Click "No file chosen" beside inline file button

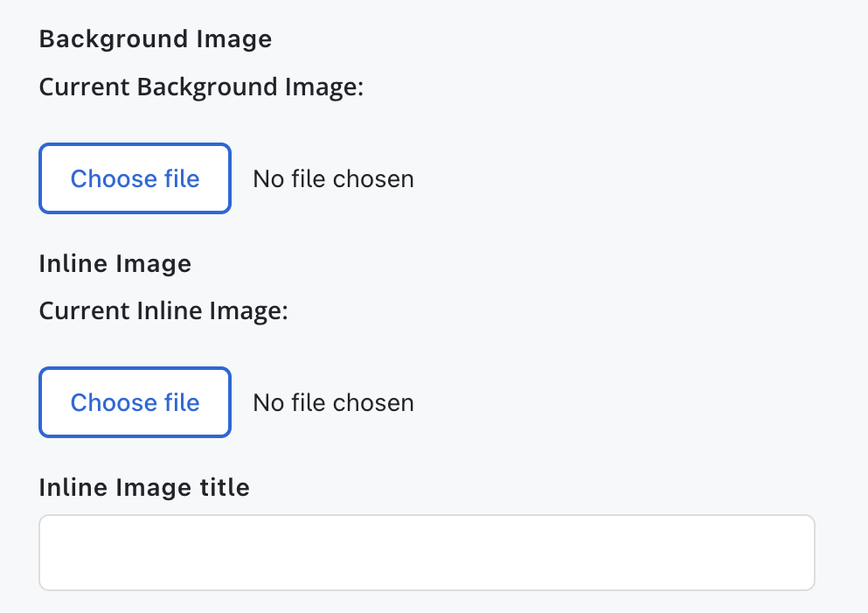[x=333, y=403]
